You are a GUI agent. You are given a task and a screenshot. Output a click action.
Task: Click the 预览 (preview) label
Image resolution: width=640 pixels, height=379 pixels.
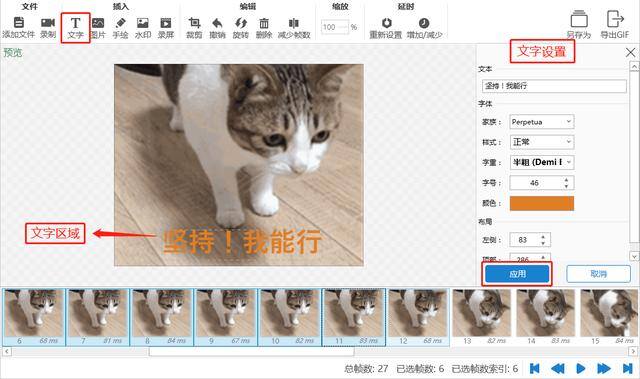[x=13, y=52]
